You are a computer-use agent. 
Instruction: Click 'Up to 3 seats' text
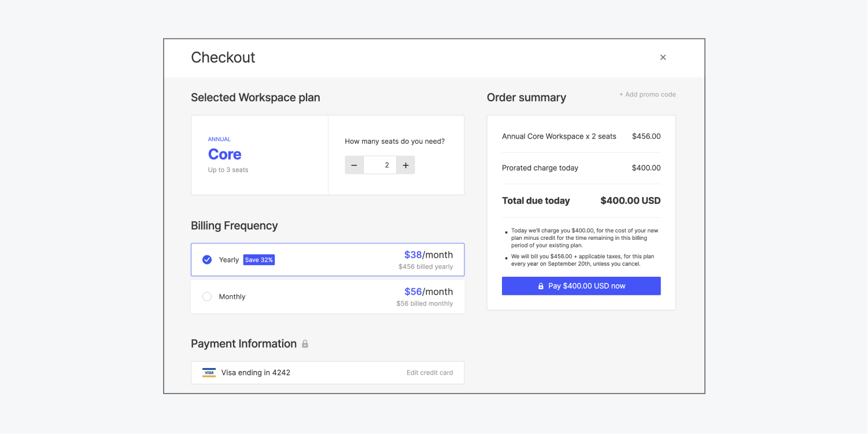(228, 170)
